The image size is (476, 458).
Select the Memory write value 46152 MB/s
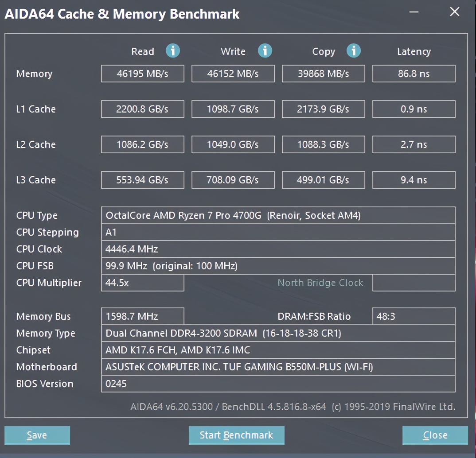(233, 74)
